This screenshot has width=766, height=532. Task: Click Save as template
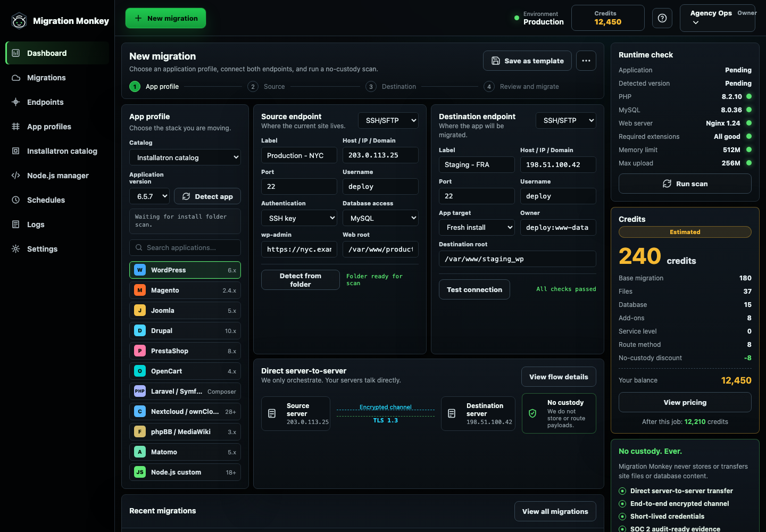527,61
